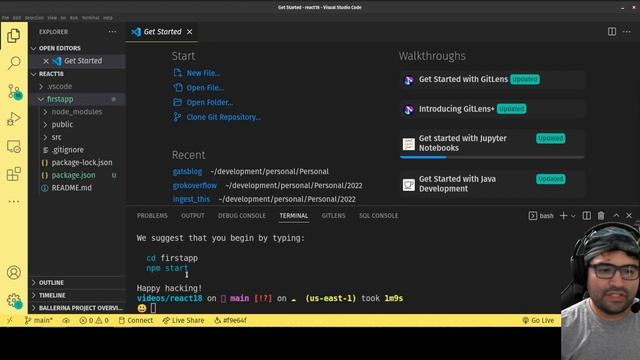Open editor More Actions menu
Screen dimensions: 640x360
click(627, 31)
